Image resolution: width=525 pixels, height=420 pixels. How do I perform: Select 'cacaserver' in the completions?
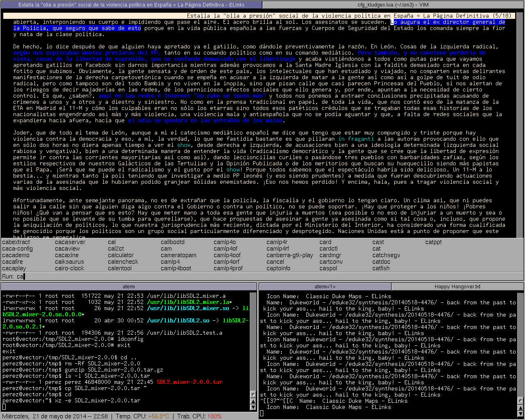(70, 242)
